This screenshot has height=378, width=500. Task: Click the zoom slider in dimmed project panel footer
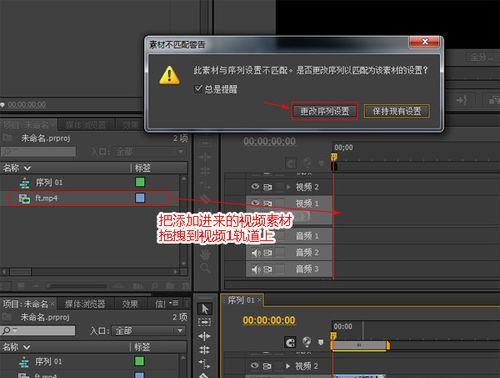click(x=77, y=286)
